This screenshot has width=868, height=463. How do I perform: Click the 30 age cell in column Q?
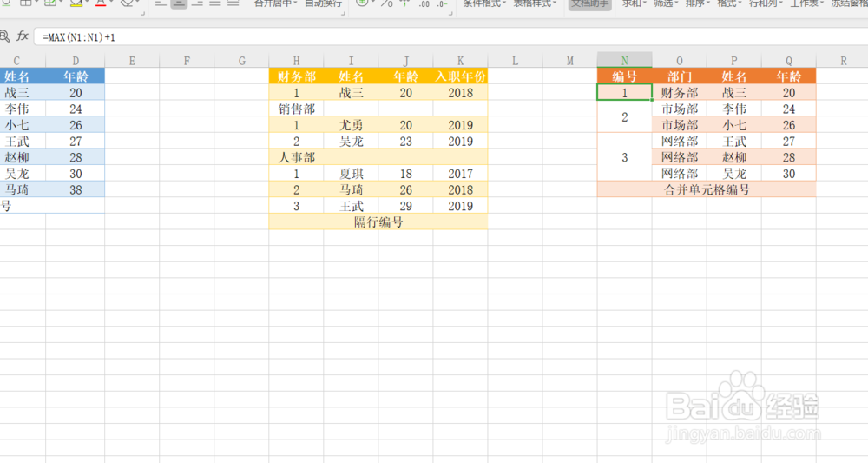789,174
